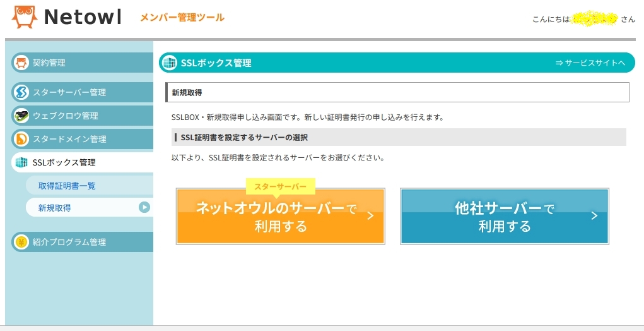Image resolution: width=644 pixels, height=331 pixels.
Task: Click メンバー管理ツール header title
Action: point(182,17)
